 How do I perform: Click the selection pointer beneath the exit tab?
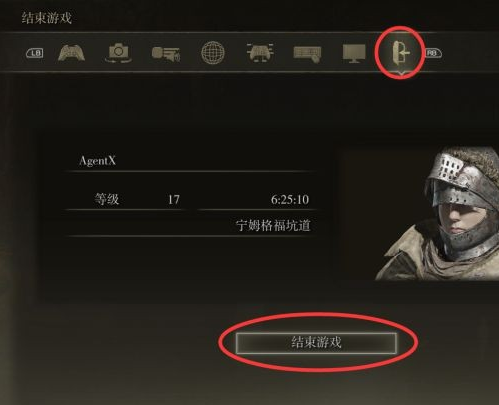pos(401,74)
